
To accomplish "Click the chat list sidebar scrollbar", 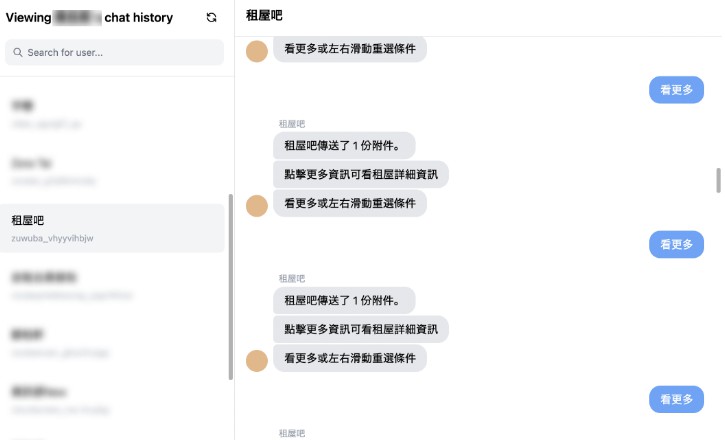I will tap(231, 290).
